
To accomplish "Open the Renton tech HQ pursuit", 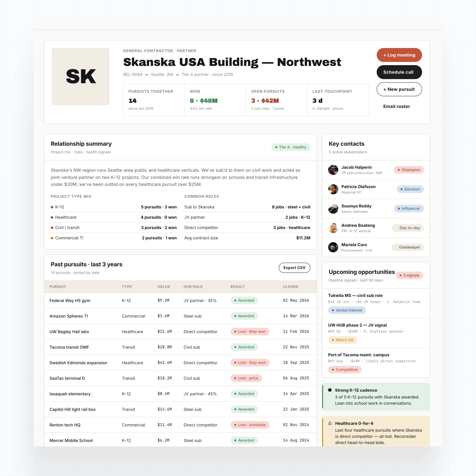I will click(181, 425).
